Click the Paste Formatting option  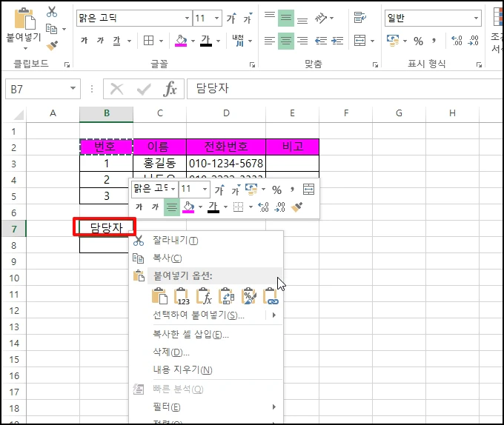click(249, 296)
